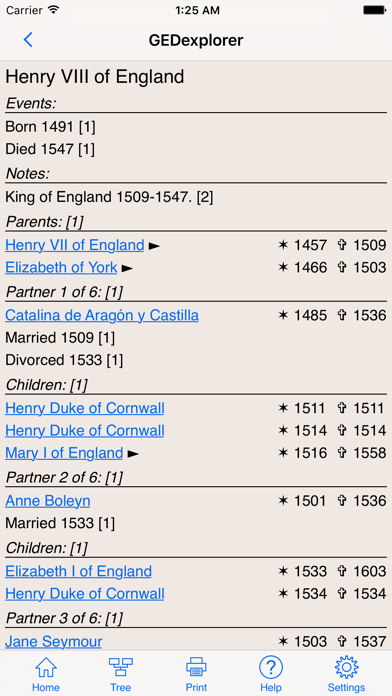Open Henry Duke of Cornwall born 1514
Viewport: 392px width, 696px height.
coord(84,431)
